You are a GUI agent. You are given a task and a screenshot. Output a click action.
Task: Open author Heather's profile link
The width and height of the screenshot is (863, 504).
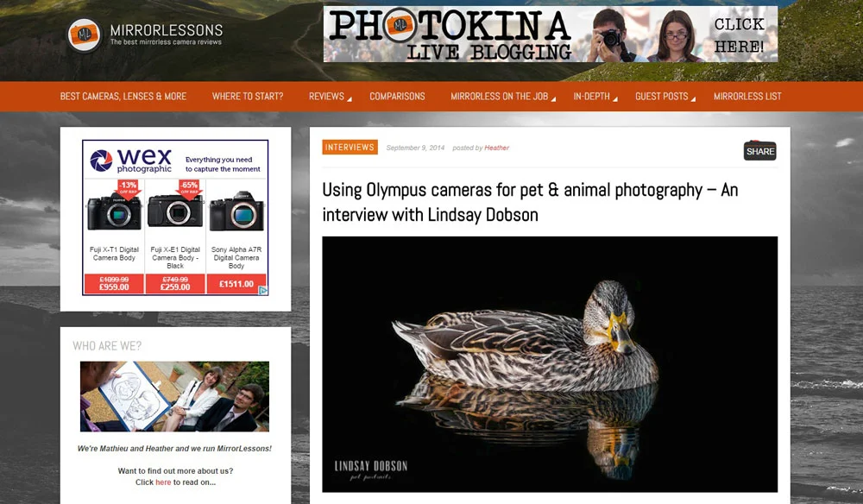tap(496, 148)
